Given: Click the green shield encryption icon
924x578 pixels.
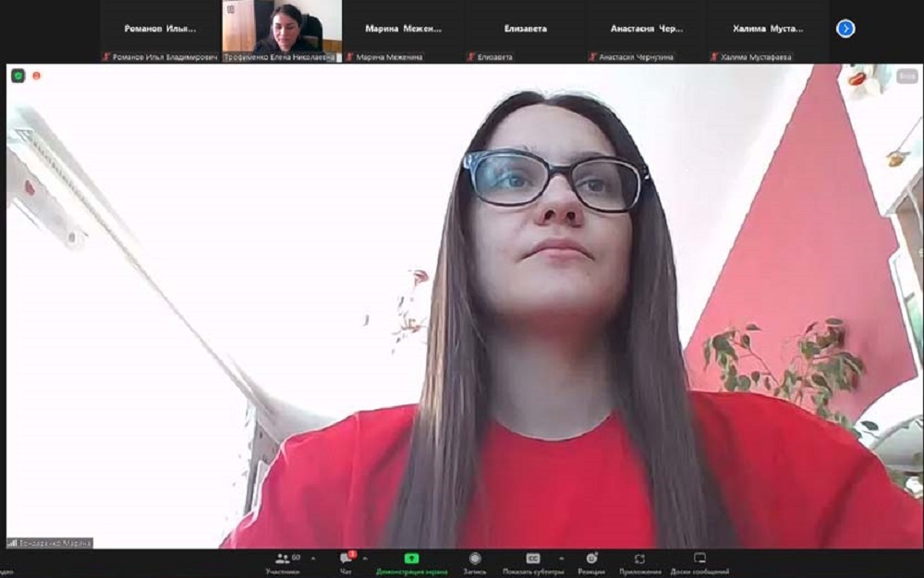Looking at the screenshot, I should click(18, 76).
